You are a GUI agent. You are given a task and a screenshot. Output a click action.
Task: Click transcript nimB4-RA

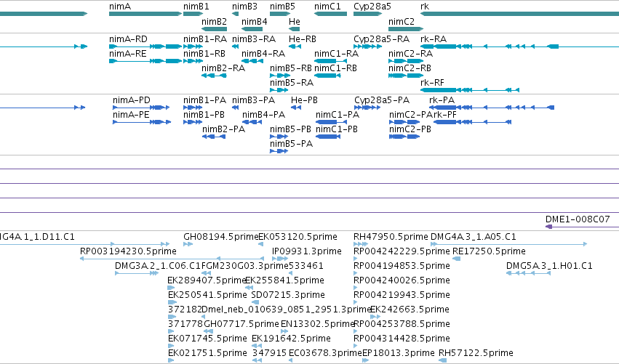(x=252, y=61)
